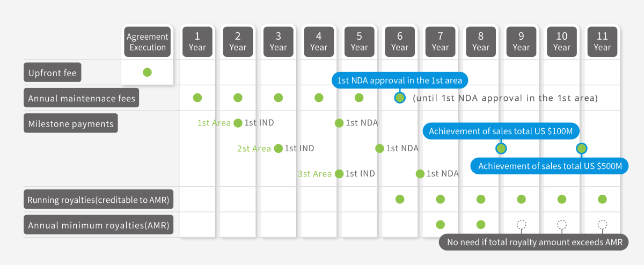
Task: Click the Upfront fee row label
Action: [x=53, y=72]
